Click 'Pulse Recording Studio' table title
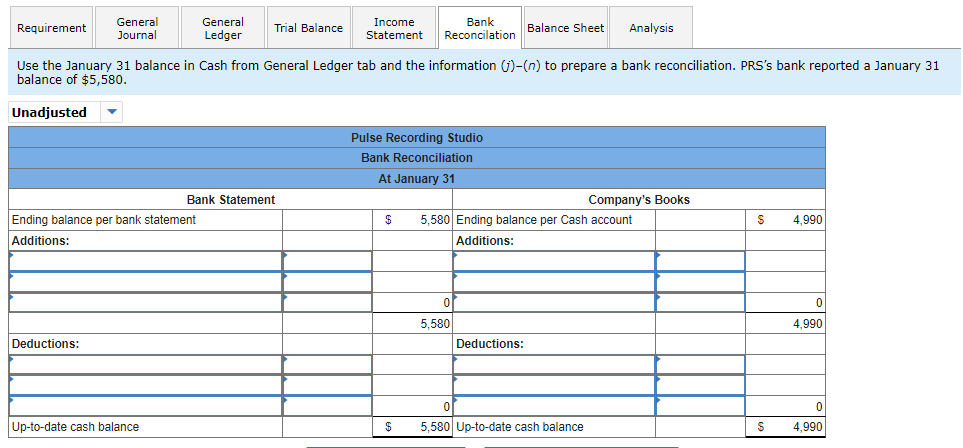The height and width of the screenshot is (448, 963). 417,138
